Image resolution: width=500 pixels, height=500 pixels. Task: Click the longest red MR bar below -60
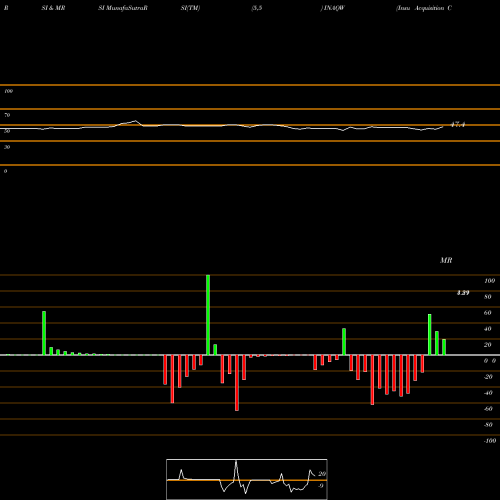click(237, 383)
